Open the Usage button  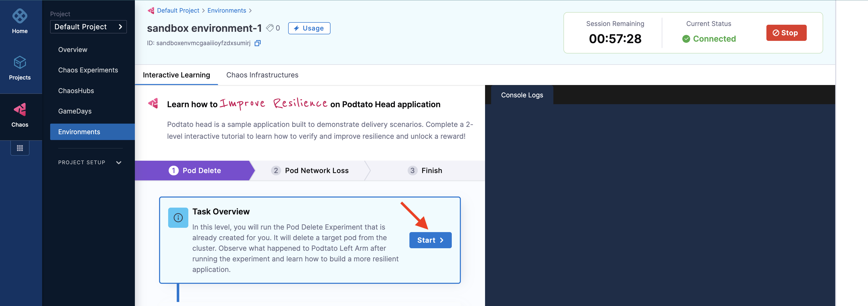click(x=309, y=28)
